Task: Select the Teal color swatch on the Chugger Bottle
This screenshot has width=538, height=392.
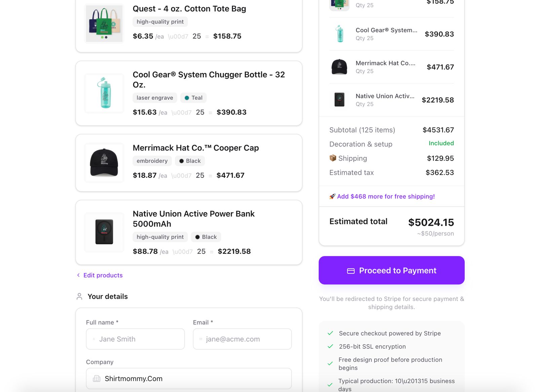Action: (187, 98)
